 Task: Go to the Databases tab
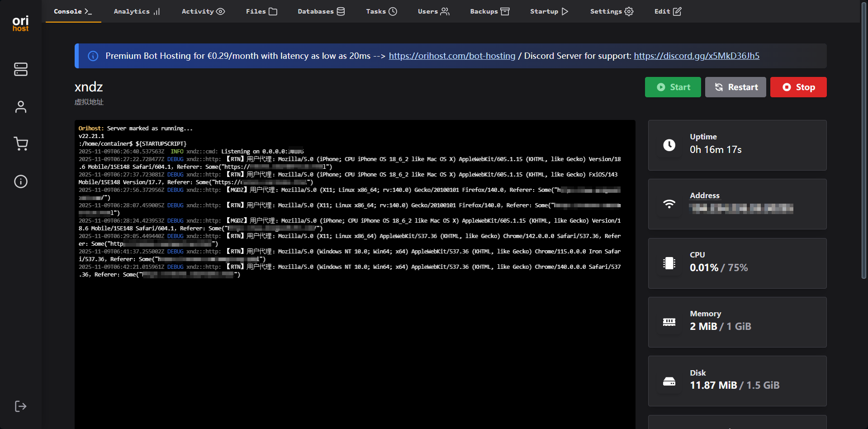[x=321, y=11]
